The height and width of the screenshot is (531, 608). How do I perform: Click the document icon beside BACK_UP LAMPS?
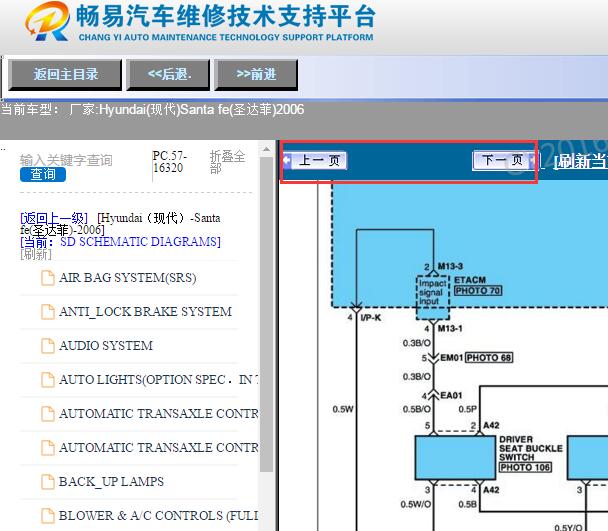point(48,482)
